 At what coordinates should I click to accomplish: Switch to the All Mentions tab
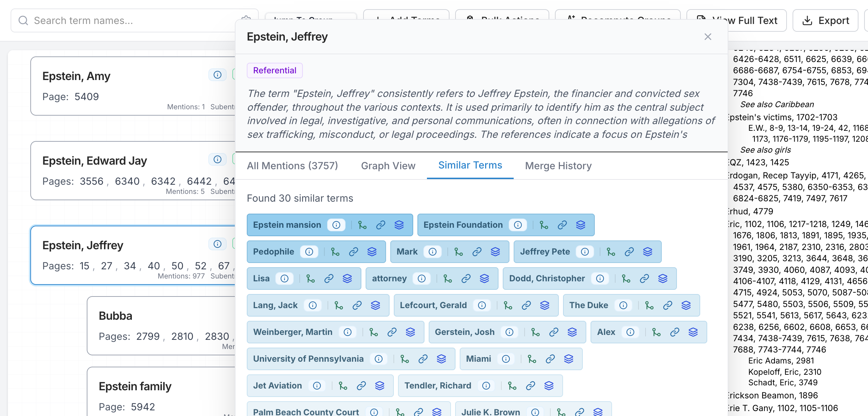292,166
